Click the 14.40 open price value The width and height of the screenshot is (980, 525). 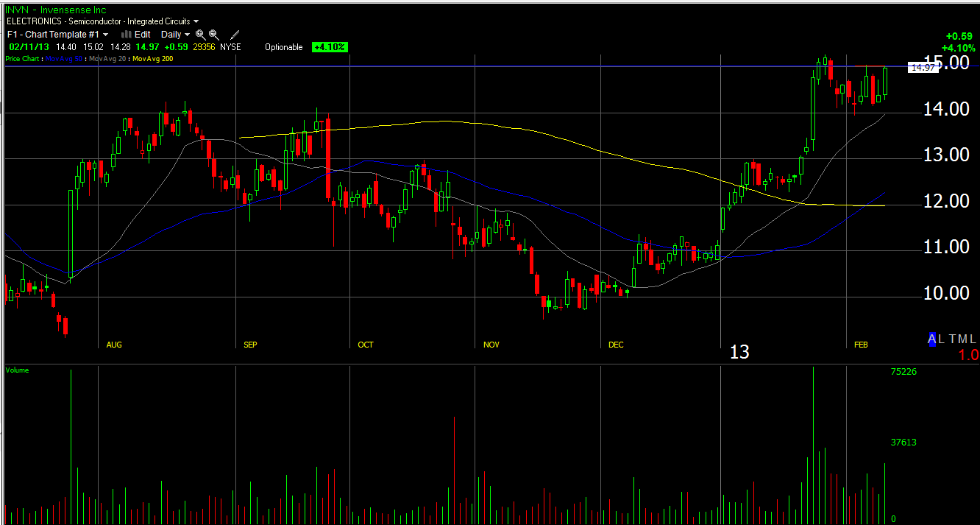coord(67,46)
